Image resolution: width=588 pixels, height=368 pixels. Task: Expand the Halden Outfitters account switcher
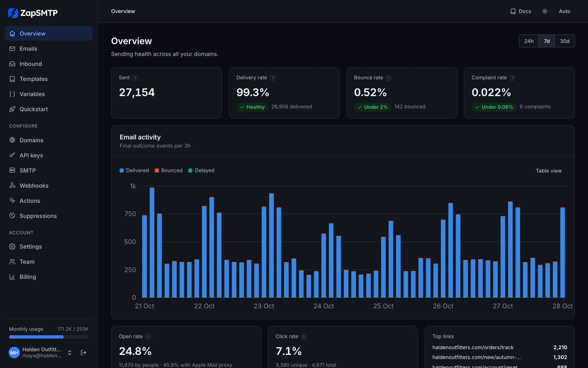[69, 353]
